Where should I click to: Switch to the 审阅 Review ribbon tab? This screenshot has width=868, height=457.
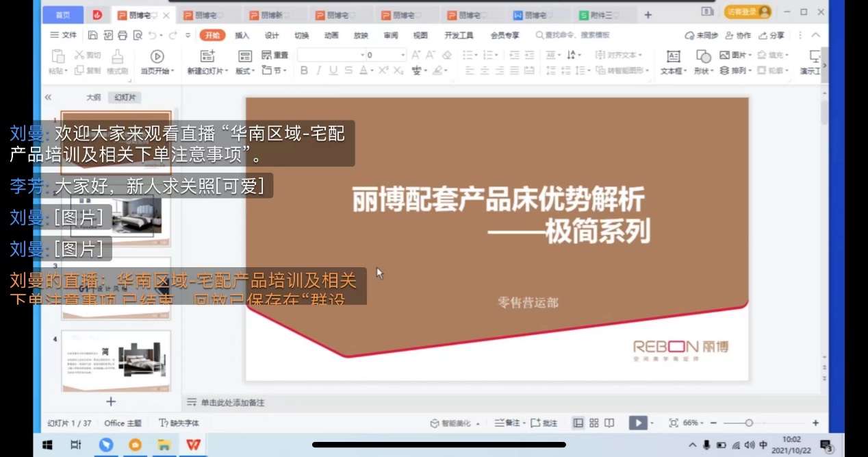[x=390, y=36]
